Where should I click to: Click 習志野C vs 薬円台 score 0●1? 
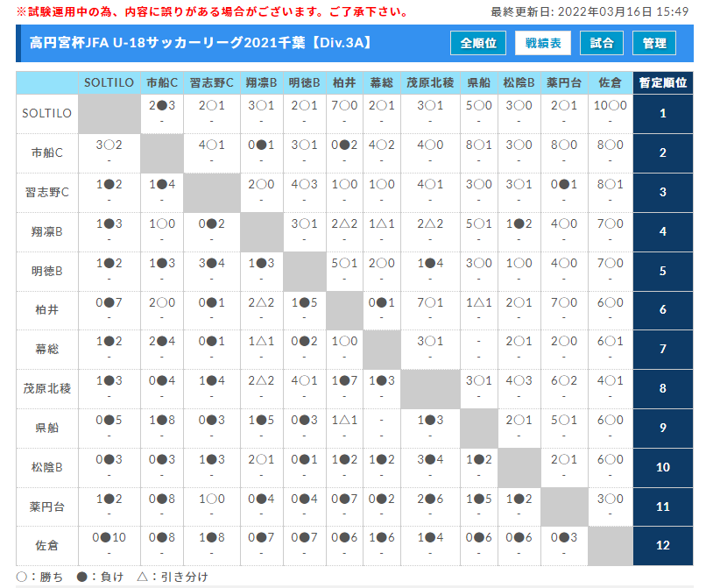point(564,184)
